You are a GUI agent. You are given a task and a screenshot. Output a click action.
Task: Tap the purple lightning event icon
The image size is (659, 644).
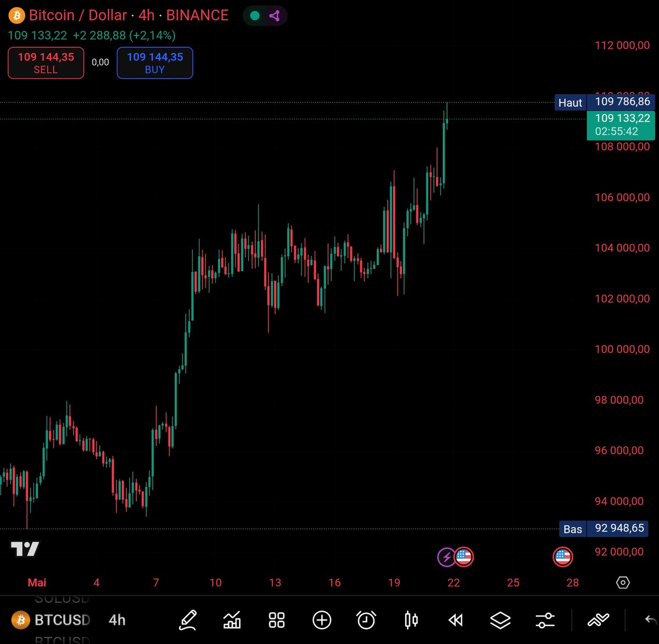[x=446, y=557]
